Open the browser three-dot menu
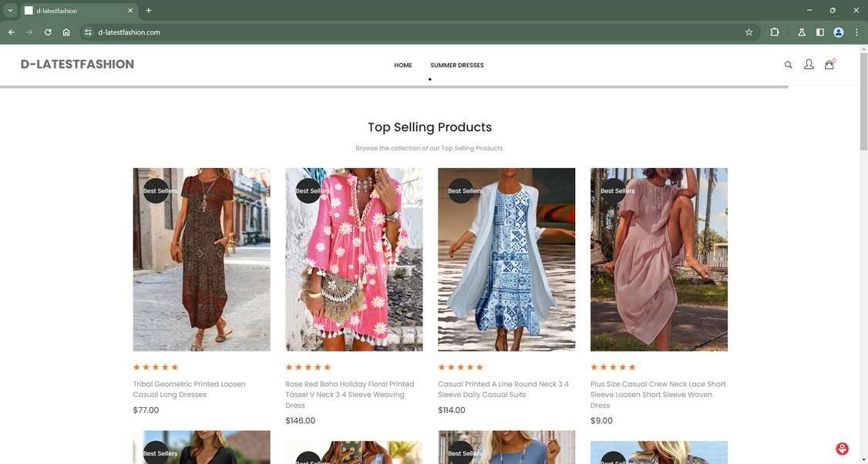Image resolution: width=868 pixels, height=464 pixels. 856,32
